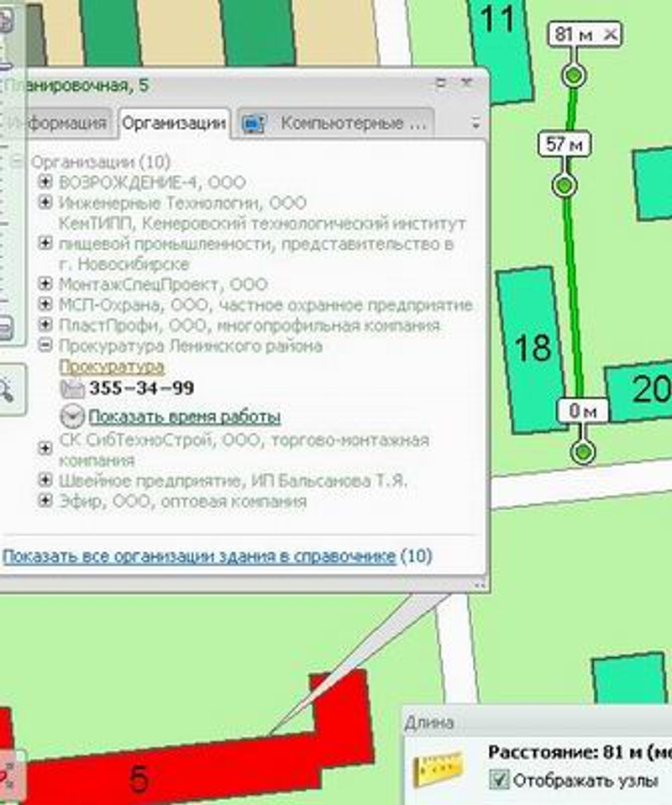Viewport: 672px width, 805px height.
Task: Click the ruler icon in Длина panel
Action: (438, 769)
